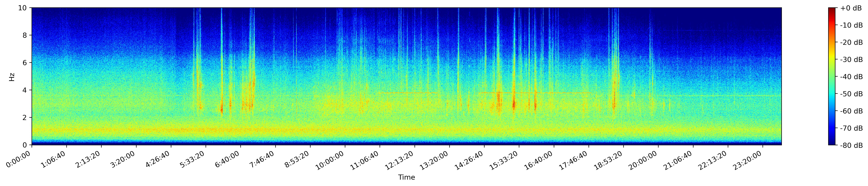Viewport: 868px width, 186px height.
Task: Click the 'Hz' y-axis title
Action: click(12, 77)
